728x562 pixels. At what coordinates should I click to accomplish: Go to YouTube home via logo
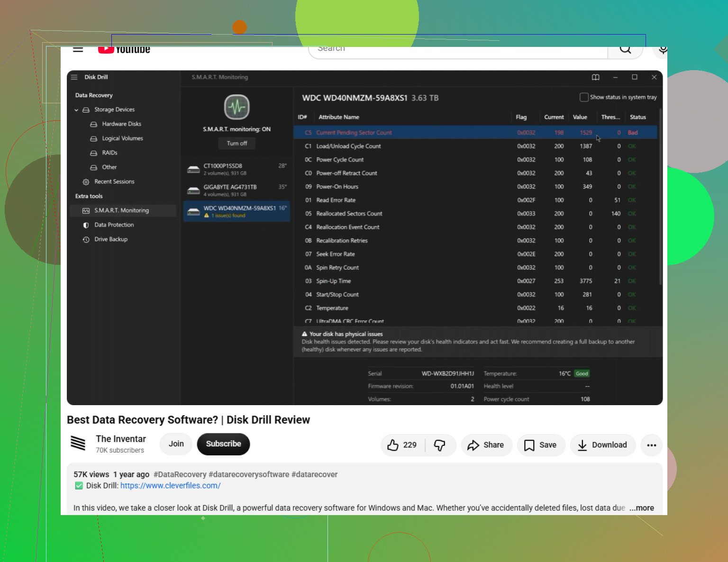point(124,50)
